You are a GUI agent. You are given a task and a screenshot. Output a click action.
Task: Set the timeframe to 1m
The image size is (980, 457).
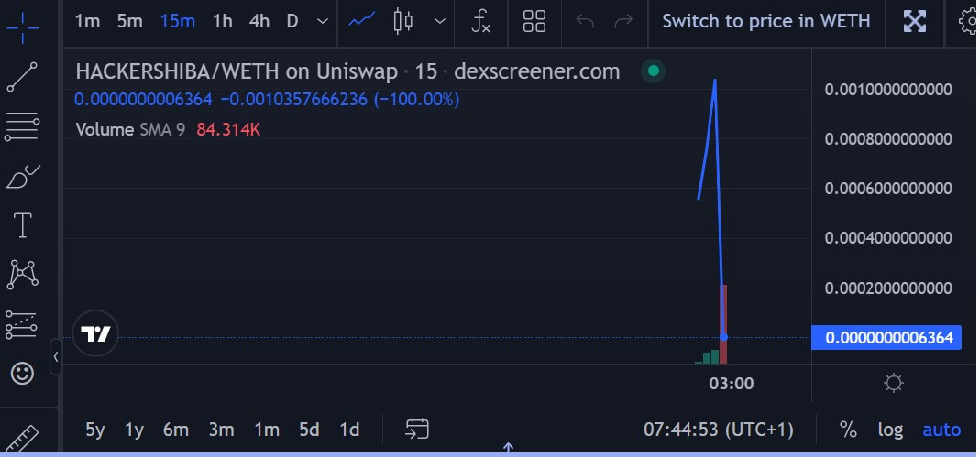pyautogui.click(x=87, y=21)
